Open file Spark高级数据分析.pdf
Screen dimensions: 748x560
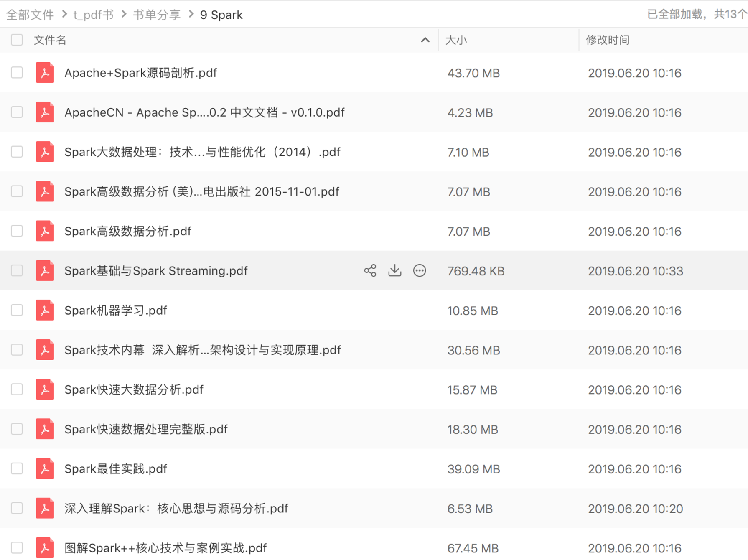(x=128, y=231)
